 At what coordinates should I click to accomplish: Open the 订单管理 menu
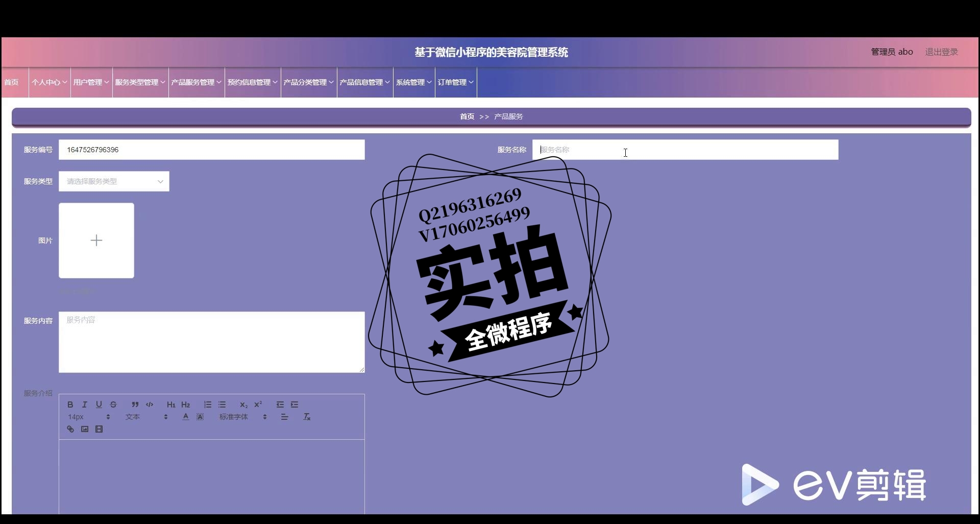point(456,82)
